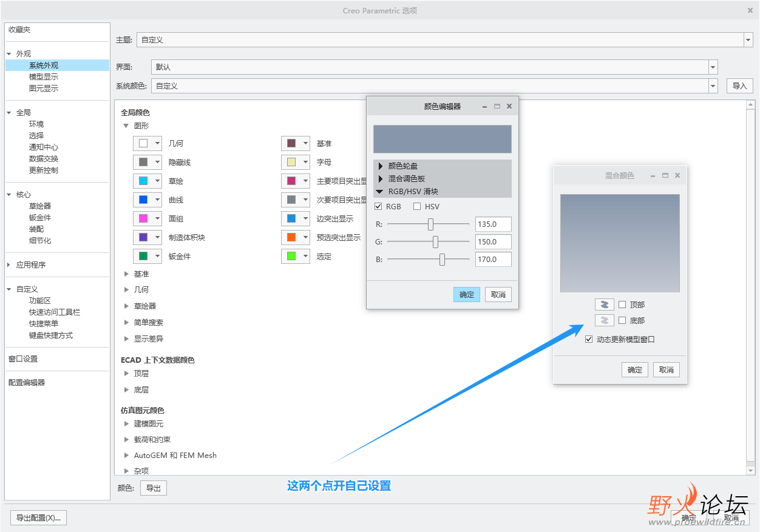Confirm color editor with 确定
760x532 pixels.
click(467, 295)
